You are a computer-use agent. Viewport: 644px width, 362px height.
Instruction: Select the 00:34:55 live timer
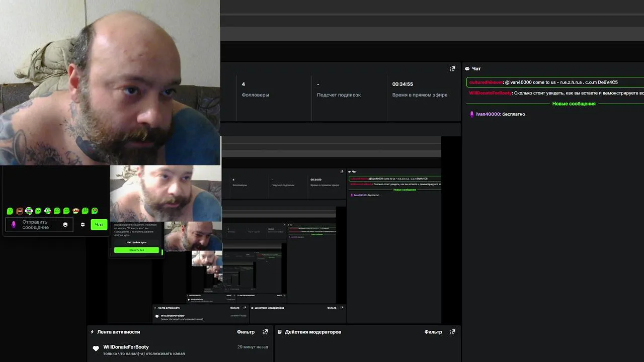coord(403,84)
